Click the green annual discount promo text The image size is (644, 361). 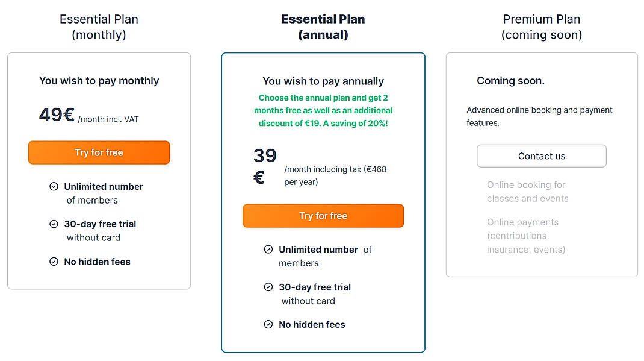323,110
